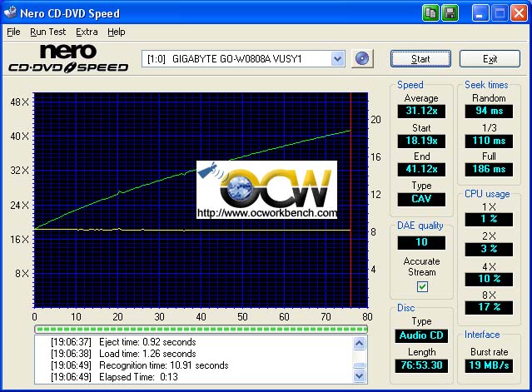Click the log scrollbar thumb

coord(360,365)
